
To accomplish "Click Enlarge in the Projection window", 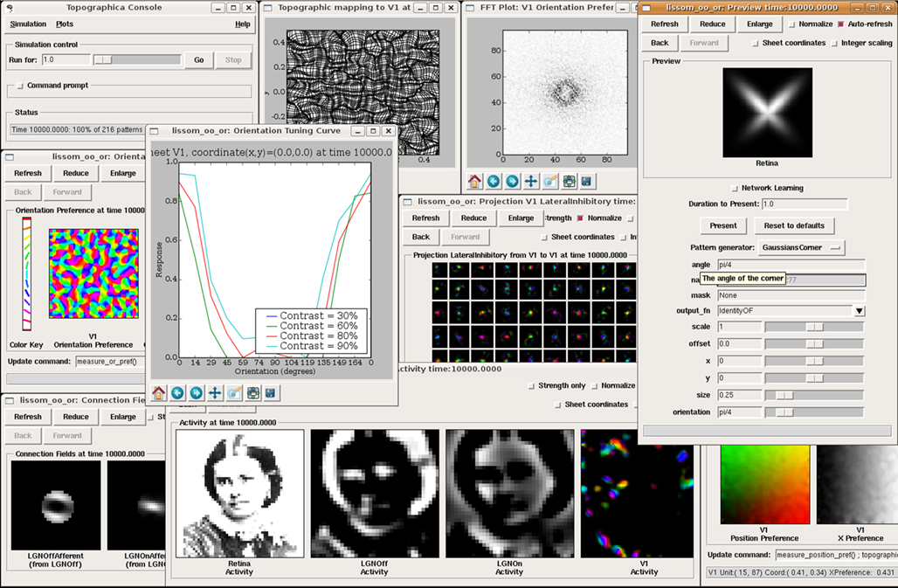I will click(x=521, y=218).
